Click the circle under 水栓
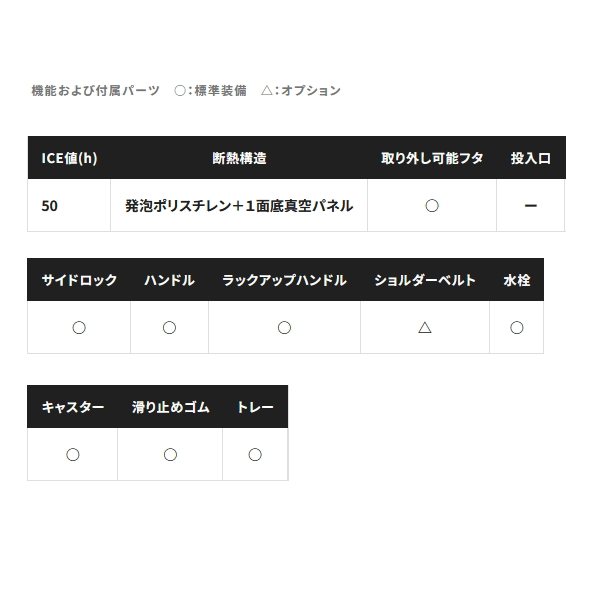Screen dimensions: 600x600 coord(517,328)
